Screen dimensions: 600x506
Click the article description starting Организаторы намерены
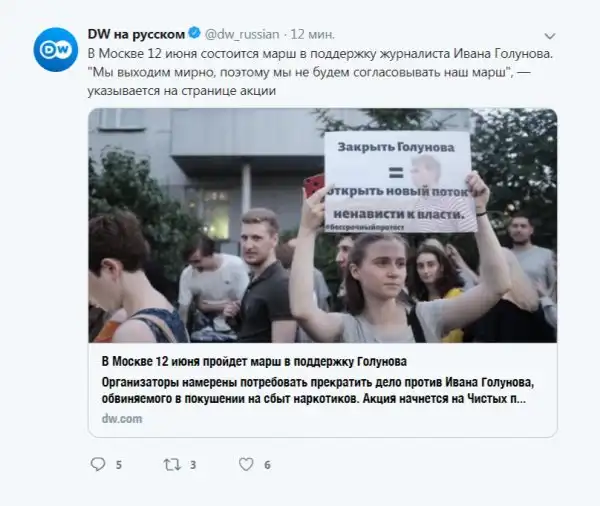click(318, 390)
